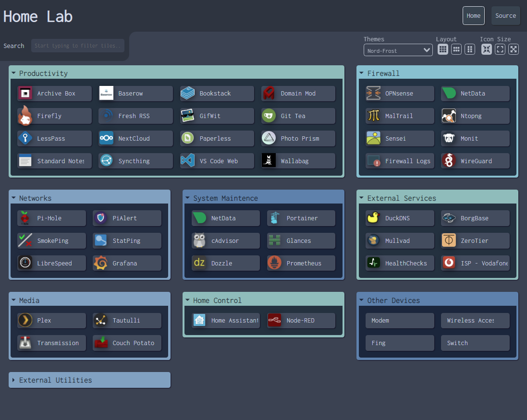The height and width of the screenshot is (420, 527).
Task: Click the ZeroTier logo icon
Action: [449, 240]
